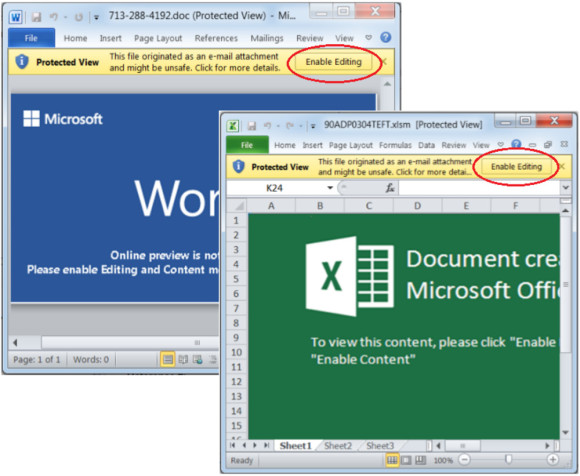Screen dimensions: 580x476
Task: Switch to References tab in Word
Action: click(216, 38)
